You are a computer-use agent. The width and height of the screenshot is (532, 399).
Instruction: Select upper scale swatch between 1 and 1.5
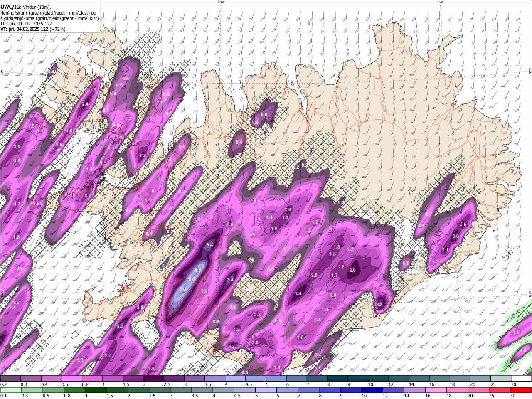(112, 378)
